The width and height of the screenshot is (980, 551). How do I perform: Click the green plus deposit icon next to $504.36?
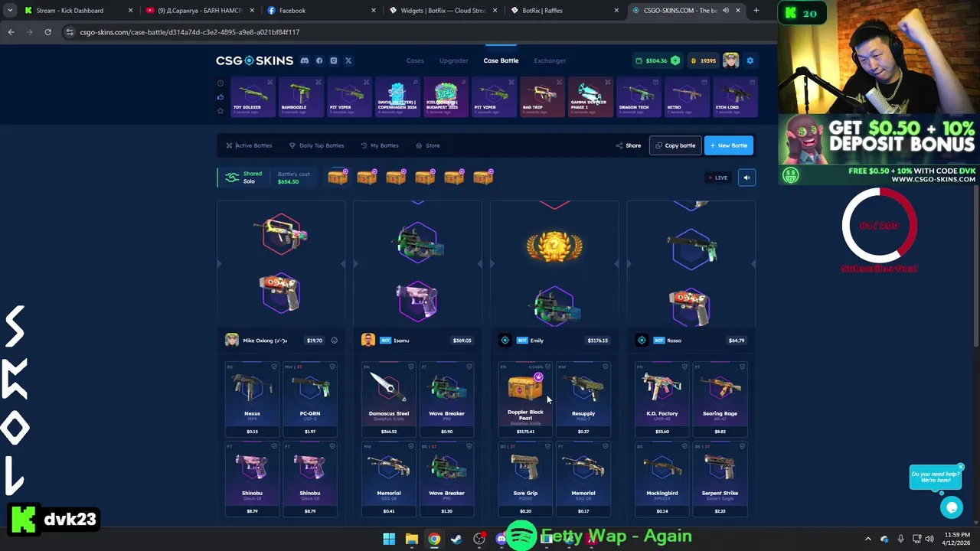click(675, 60)
